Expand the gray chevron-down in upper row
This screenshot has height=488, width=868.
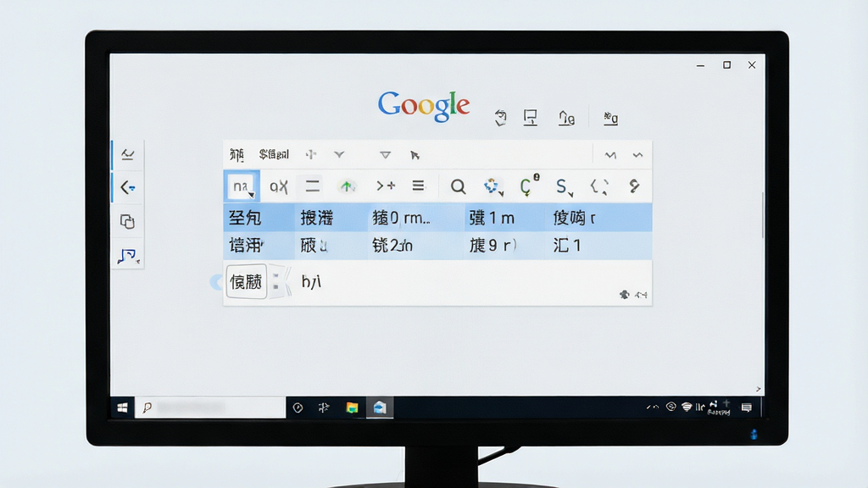pos(339,155)
